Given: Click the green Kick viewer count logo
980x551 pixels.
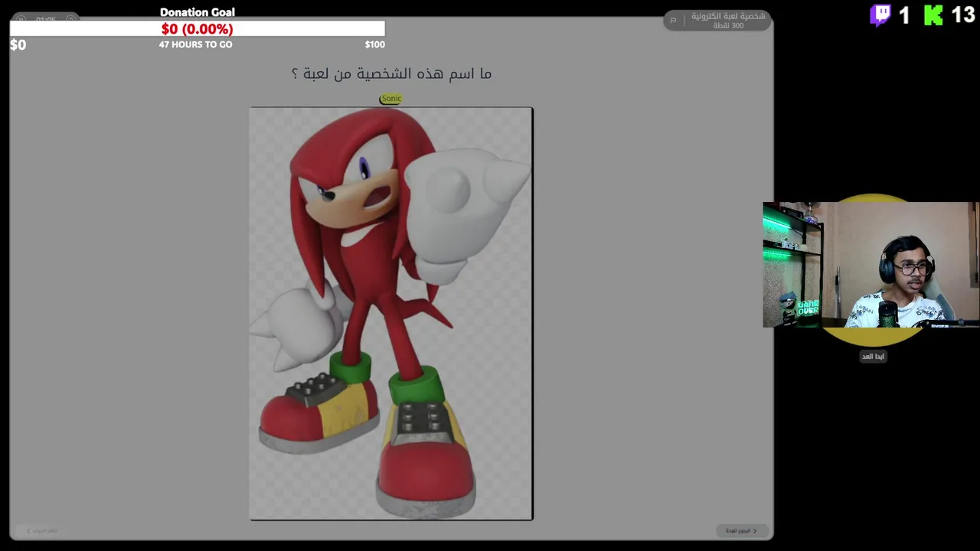Looking at the screenshot, I should point(933,15).
